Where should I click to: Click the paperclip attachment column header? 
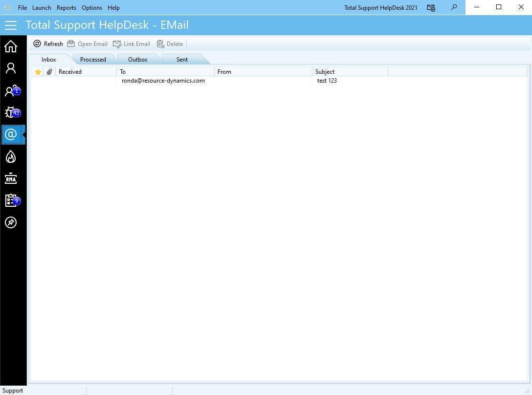point(49,71)
